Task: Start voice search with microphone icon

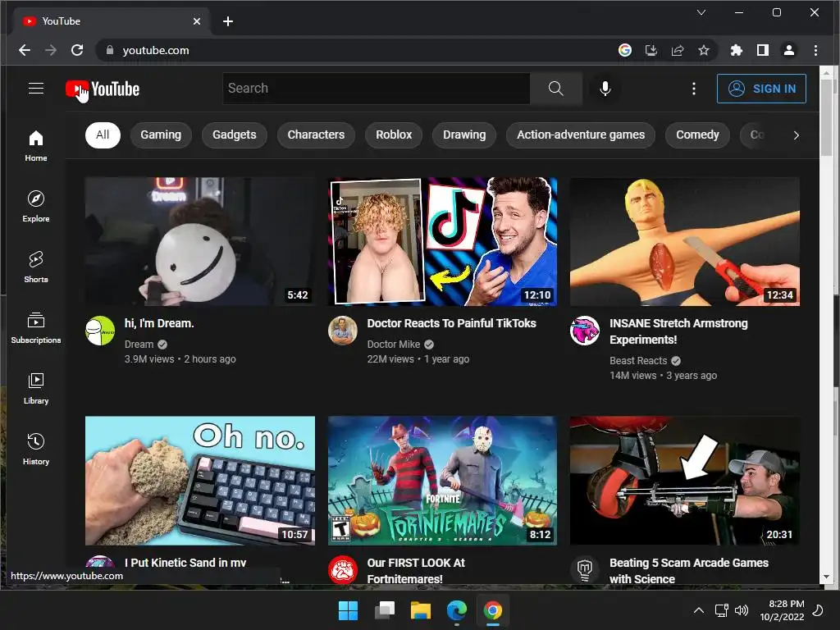Action: [605, 89]
